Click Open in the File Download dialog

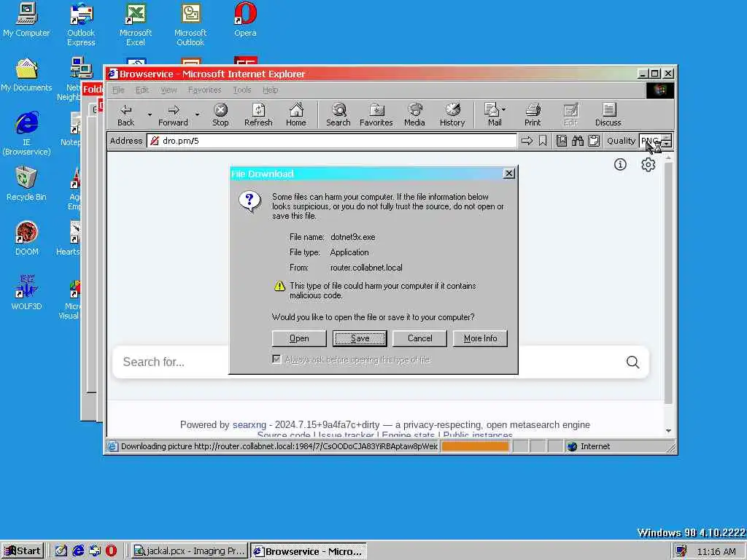(299, 338)
